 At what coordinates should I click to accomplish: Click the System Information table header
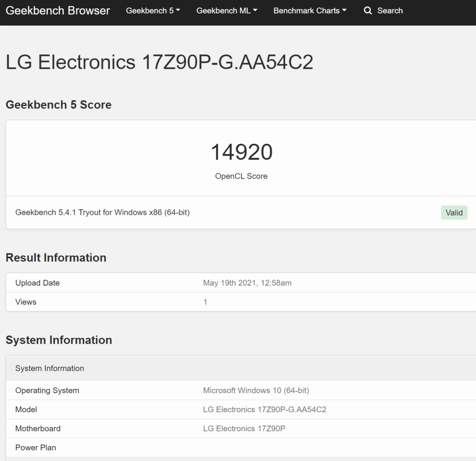[50, 368]
